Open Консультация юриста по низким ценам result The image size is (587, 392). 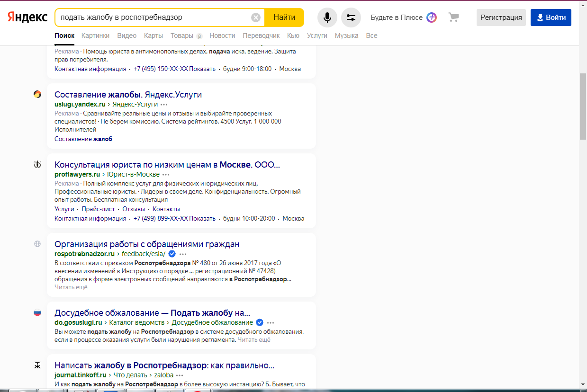pos(167,165)
